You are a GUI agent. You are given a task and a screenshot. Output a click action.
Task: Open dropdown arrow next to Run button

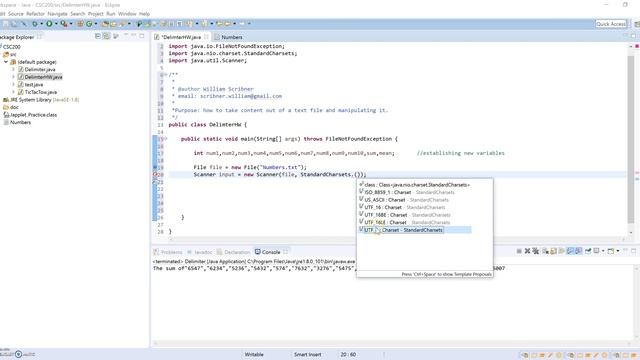(x=56, y=24)
